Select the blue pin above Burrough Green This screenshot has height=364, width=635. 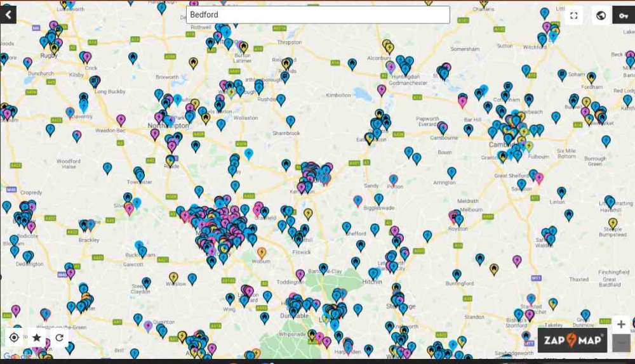[606, 141]
